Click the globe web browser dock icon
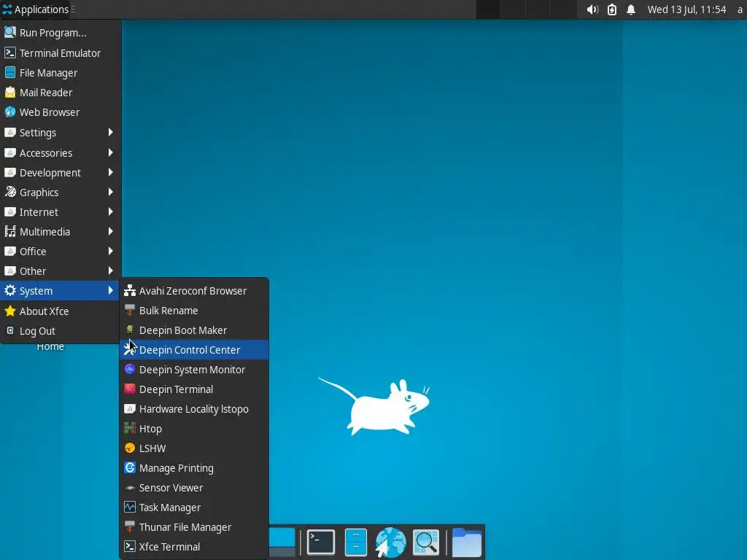Viewport: 747px width, 560px height. (390, 542)
